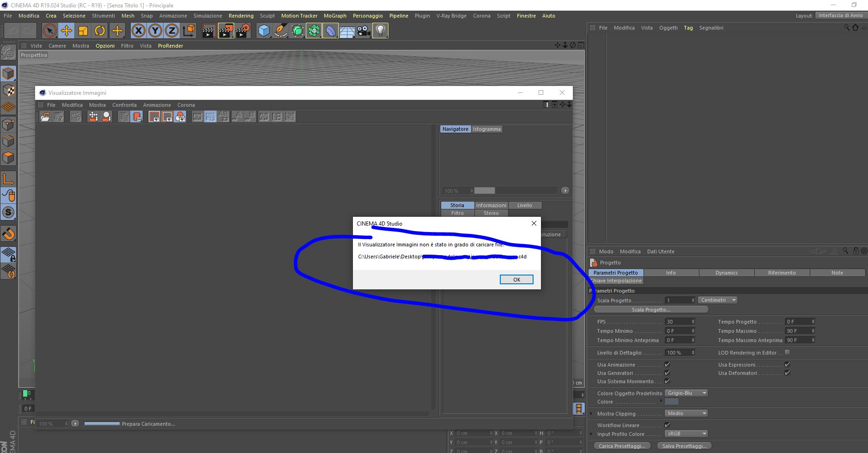Toggle Usa Deformatori checkbox
This screenshot has width=868, height=453.
787,373
